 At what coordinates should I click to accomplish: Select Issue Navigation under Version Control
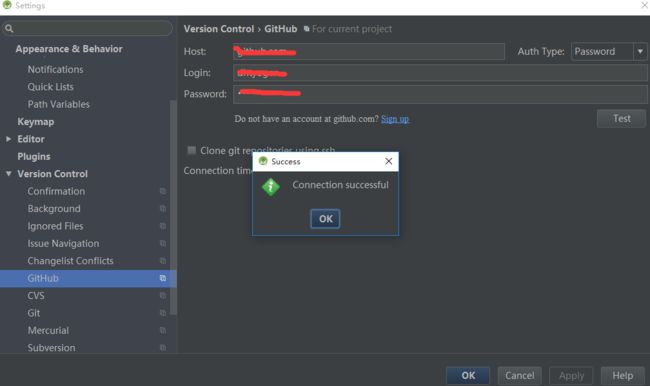(x=63, y=243)
